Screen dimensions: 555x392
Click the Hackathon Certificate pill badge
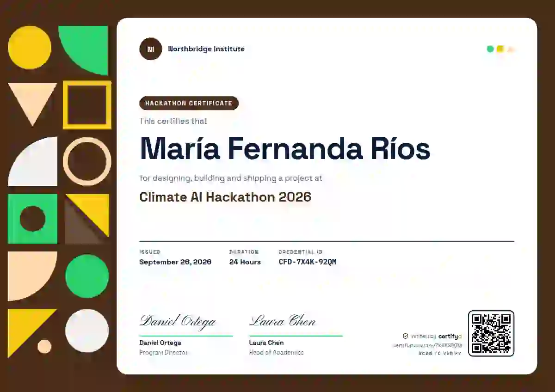(x=189, y=103)
